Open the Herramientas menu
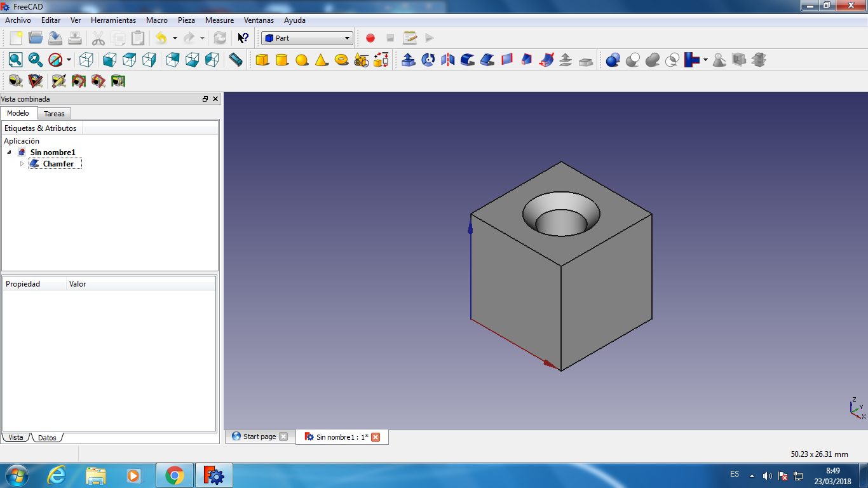This screenshot has width=868, height=488. pyautogui.click(x=113, y=20)
